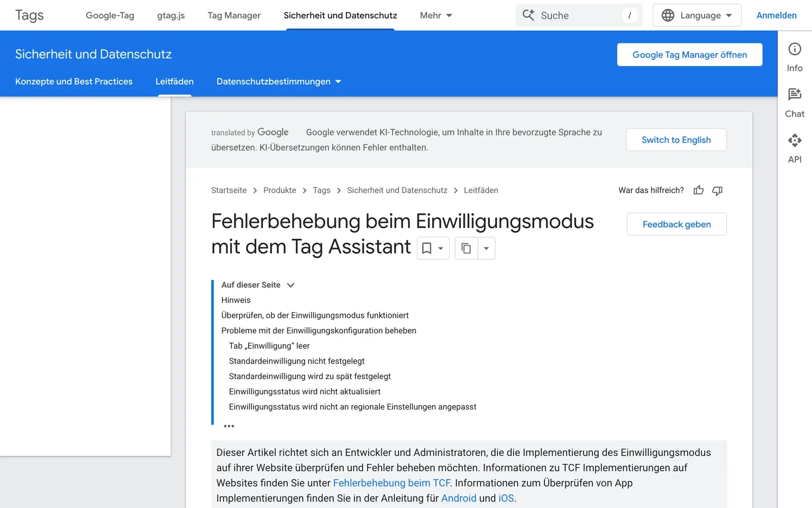Click into the Suche search field

(579, 15)
